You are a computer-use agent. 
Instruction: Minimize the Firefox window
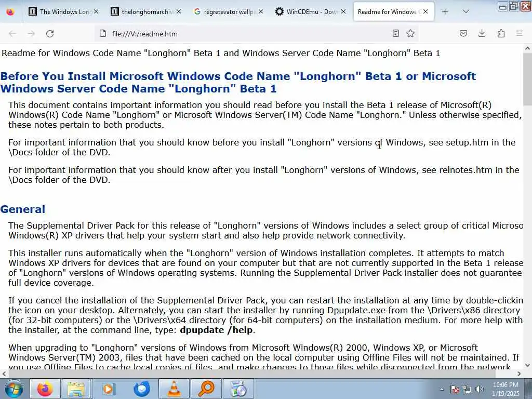pyautogui.click(x=503, y=6)
